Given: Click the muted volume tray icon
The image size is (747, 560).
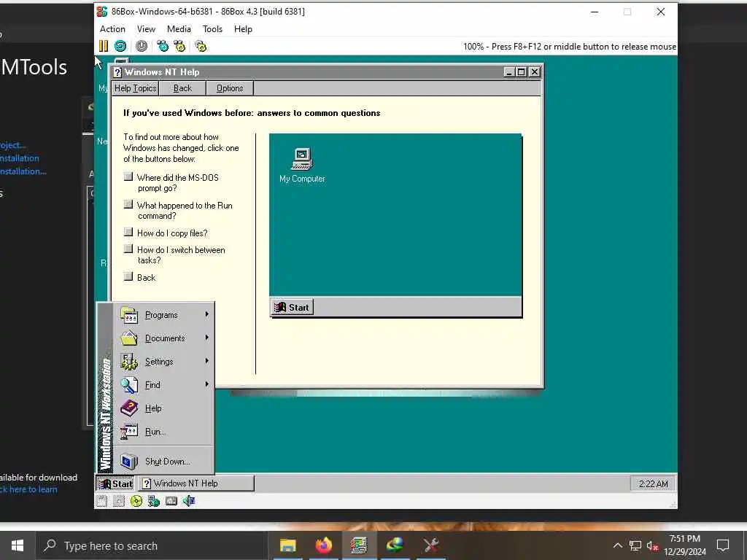Looking at the screenshot, I should tap(652, 545).
